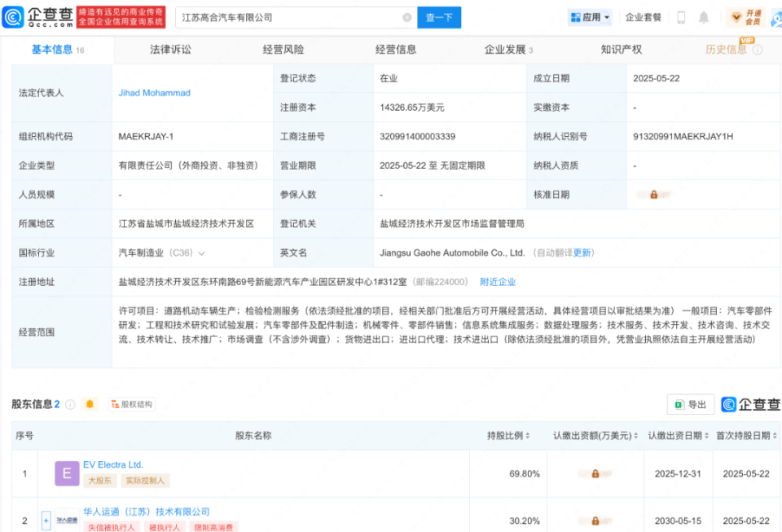782x532 pixels.
Task: Open 开通会员 VIP button
Action: 745,17
